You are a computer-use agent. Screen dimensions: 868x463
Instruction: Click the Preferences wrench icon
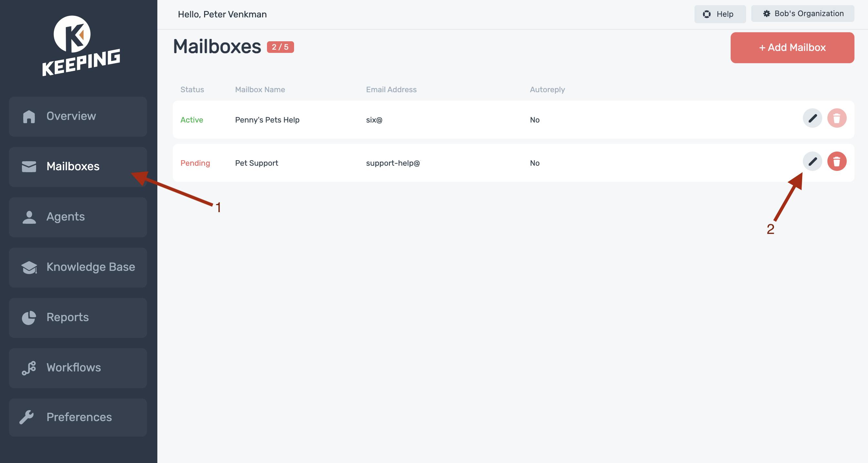point(27,417)
